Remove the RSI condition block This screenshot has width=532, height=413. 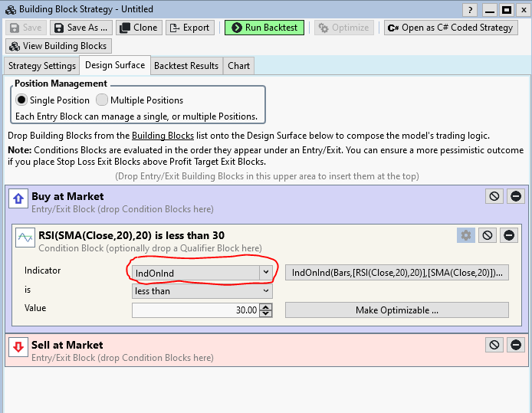click(x=509, y=235)
